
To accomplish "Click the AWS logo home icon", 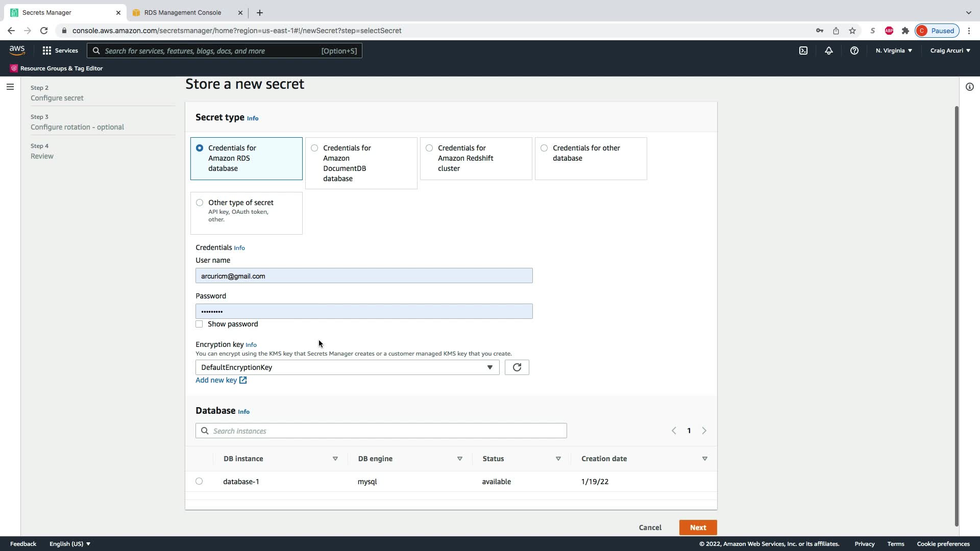I will click(17, 50).
